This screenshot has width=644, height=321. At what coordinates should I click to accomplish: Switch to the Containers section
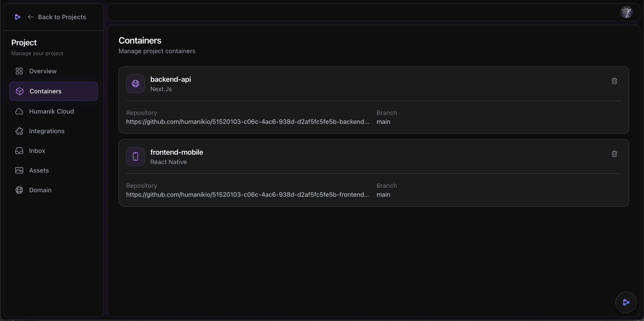(46, 91)
